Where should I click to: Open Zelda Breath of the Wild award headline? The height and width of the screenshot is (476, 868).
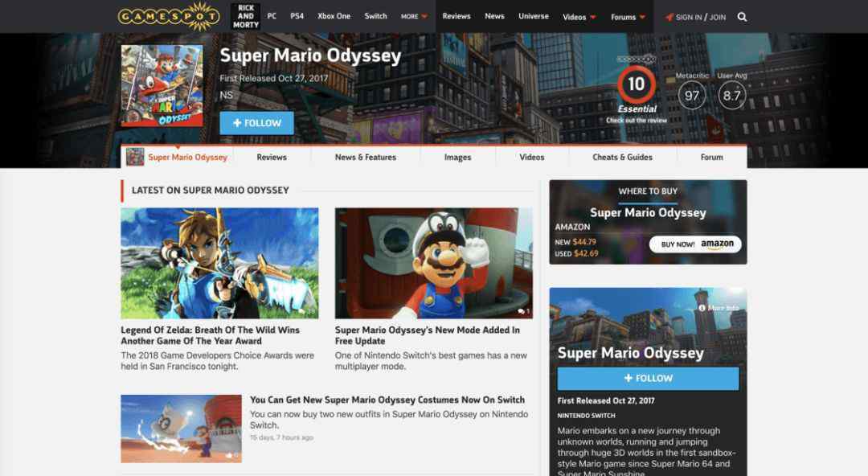(x=211, y=335)
